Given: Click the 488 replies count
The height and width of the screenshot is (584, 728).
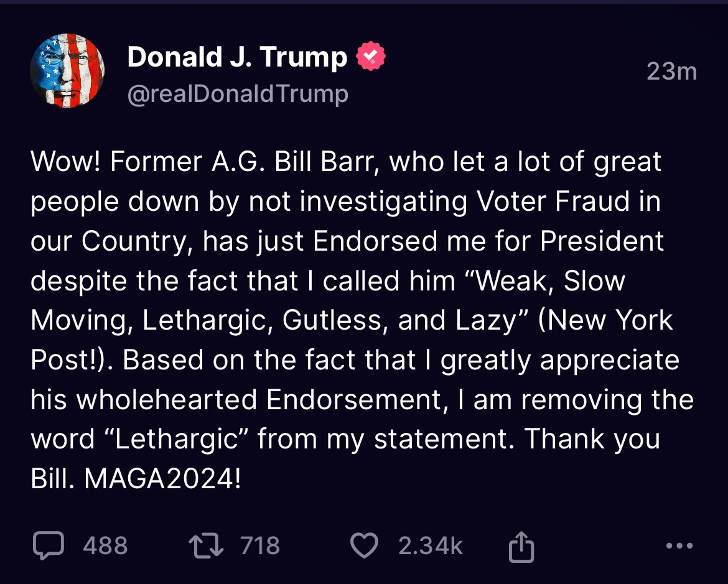Looking at the screenshot, I should click(105, 546).
